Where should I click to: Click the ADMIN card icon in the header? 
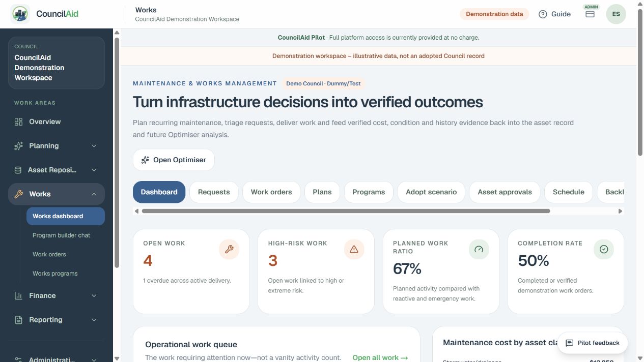tap(590, 14)
